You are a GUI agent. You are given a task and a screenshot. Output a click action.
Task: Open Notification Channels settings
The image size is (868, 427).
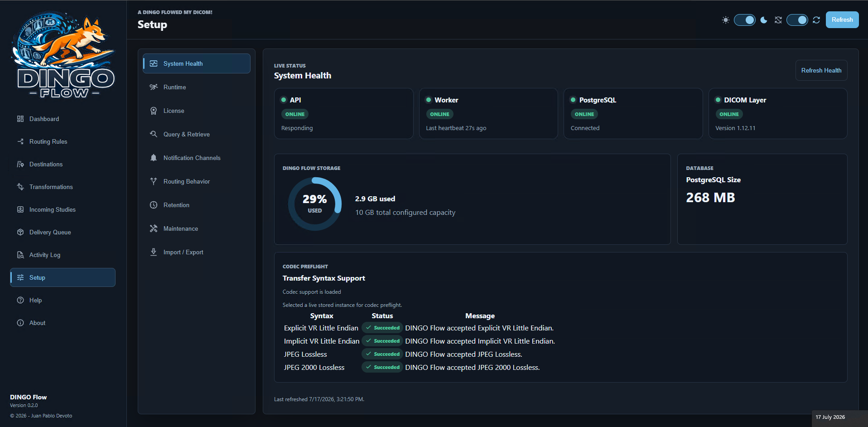click(x=197, y=158)
